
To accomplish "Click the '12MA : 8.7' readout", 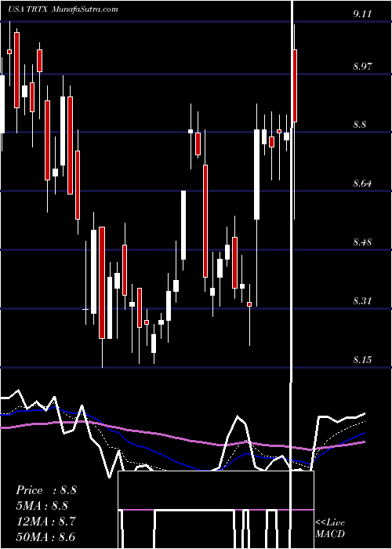I will pyautogui.click(x=45, y=522).
